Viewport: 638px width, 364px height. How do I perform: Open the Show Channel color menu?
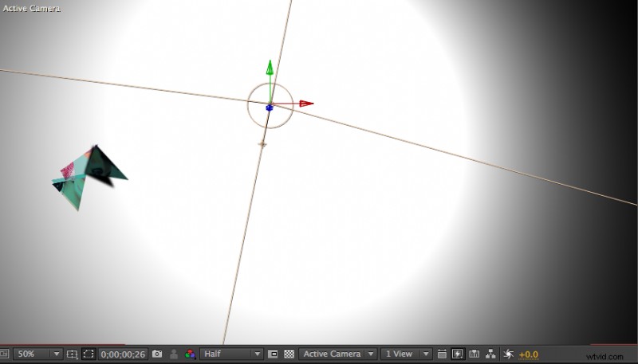click(190, 354)
